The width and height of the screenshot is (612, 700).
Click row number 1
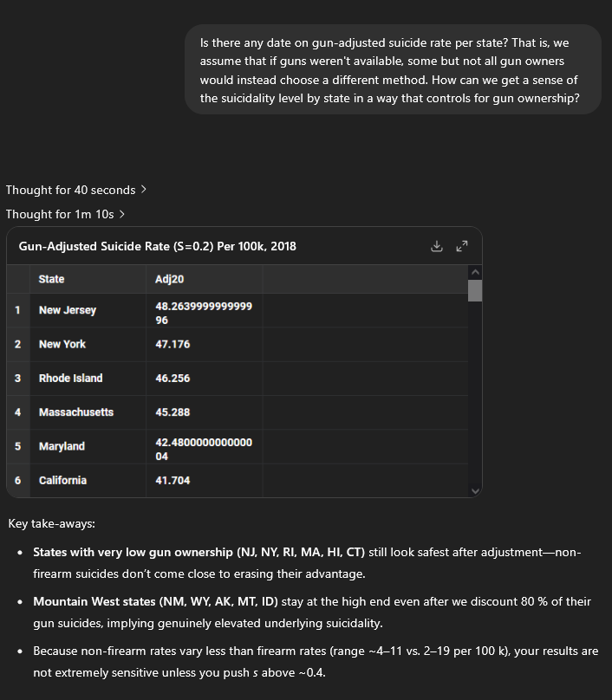point(18,310)
